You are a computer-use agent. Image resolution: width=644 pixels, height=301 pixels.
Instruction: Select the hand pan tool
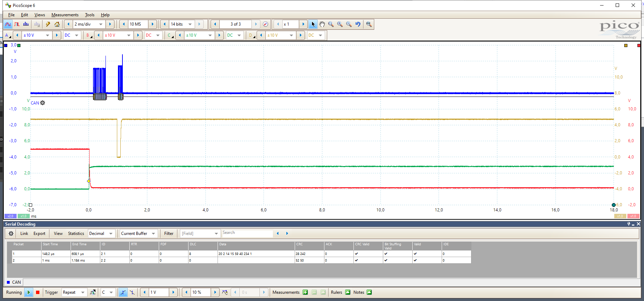click(x=322, y=24)
